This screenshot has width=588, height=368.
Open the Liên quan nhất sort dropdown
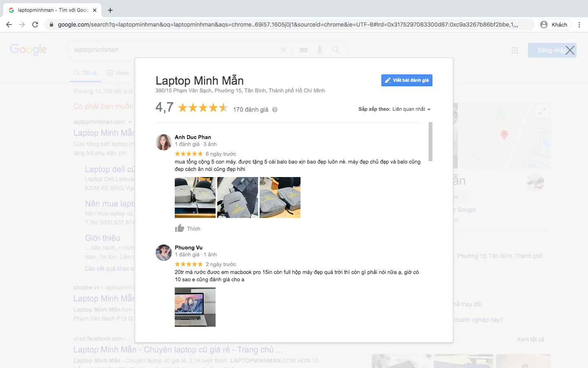click(x=411, y=109)
